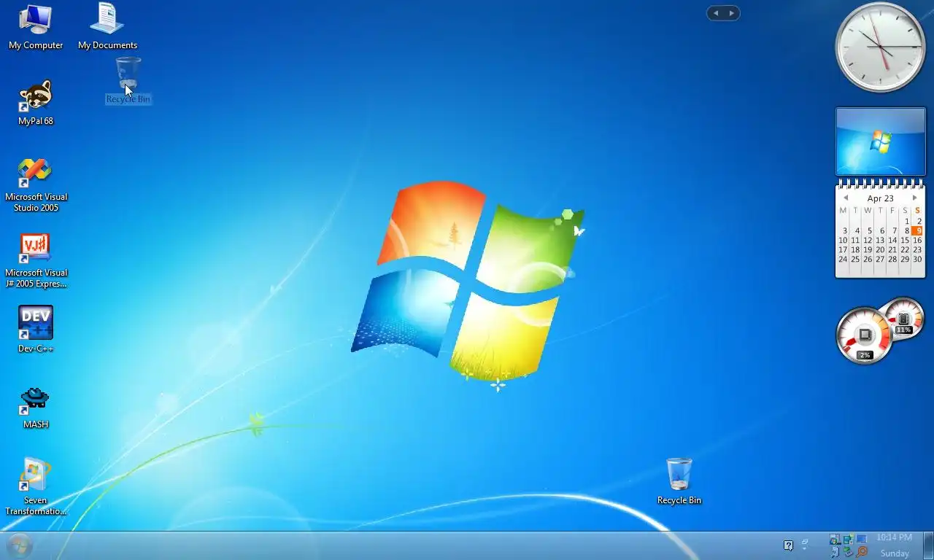Click the sidebar next gadgets arrow
This screenshot has height=560, width=934.
(731, 13)
